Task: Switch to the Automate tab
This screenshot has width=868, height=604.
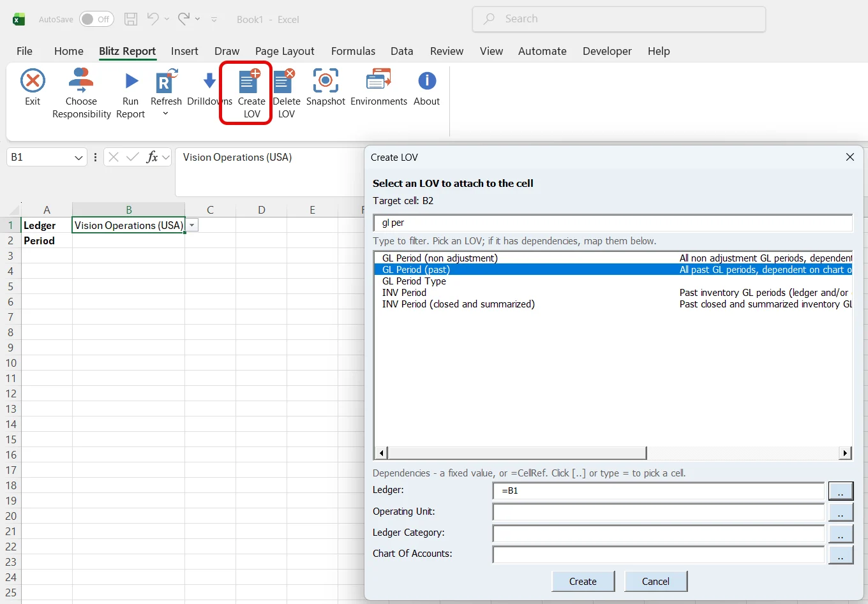Action: (542, 51)
